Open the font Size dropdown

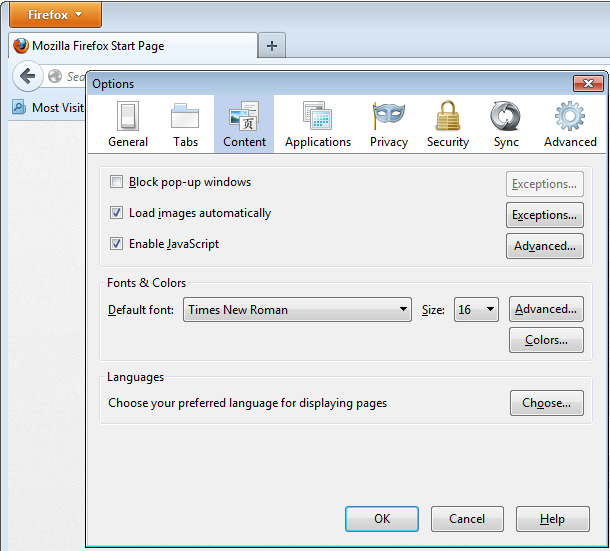point(476,310)
